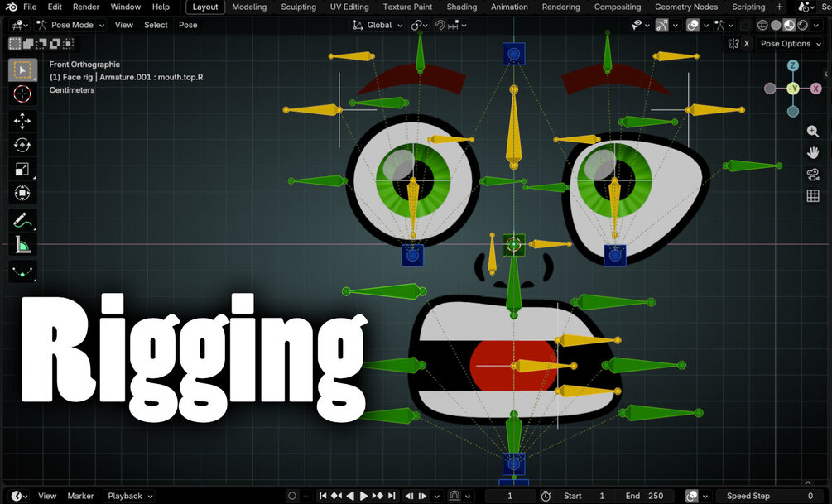Pick the Scale tool in toolbar
The width and height of the screenshot is (832, 504).
tap(22, 169)
